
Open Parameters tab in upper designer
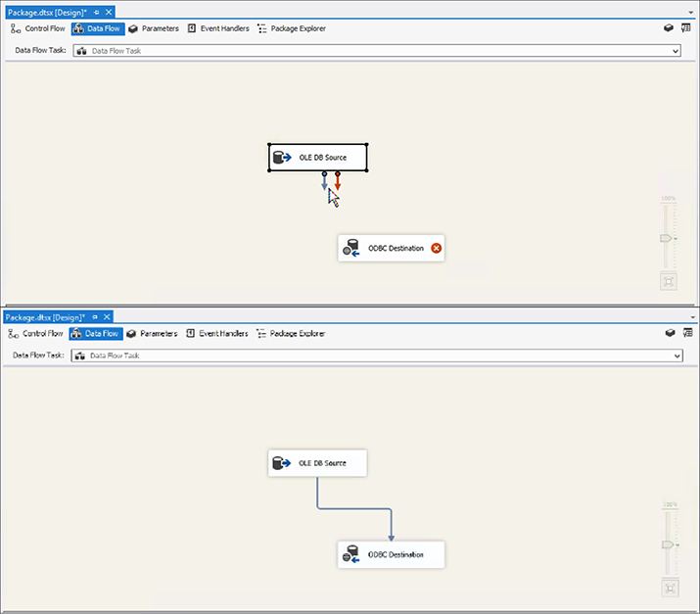click(x=154, y=28)
